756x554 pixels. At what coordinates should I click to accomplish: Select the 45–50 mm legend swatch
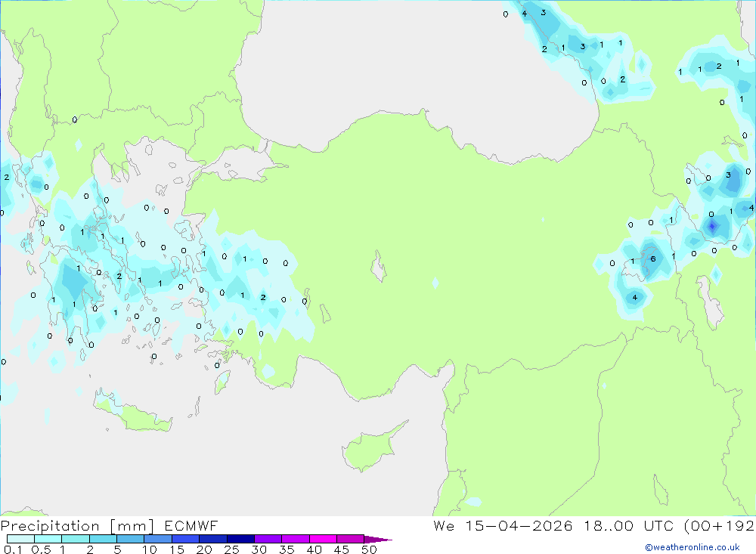click(351, 539)
